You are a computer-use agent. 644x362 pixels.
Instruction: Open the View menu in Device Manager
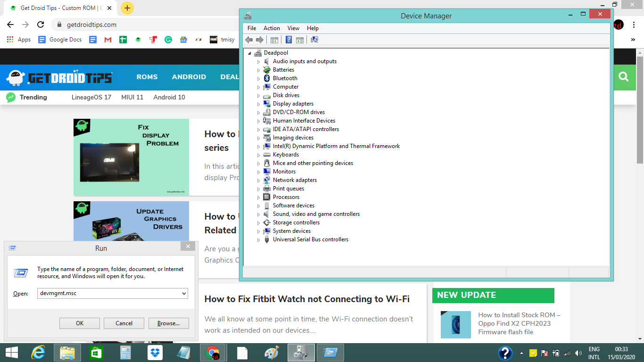point(293,28)
